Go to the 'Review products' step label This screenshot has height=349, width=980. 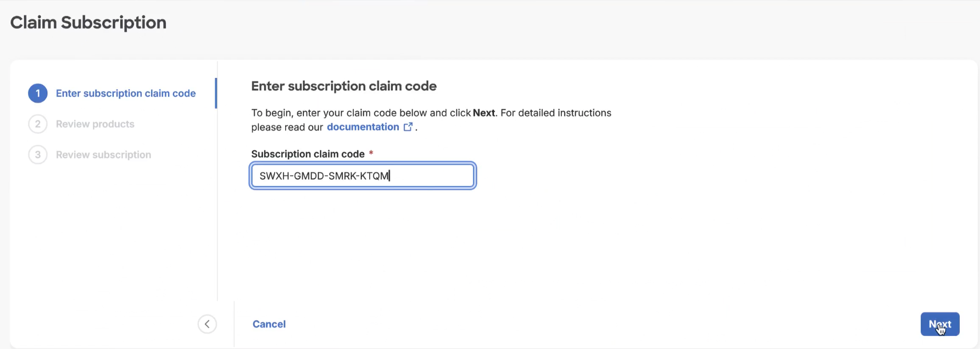coord(95,124)
